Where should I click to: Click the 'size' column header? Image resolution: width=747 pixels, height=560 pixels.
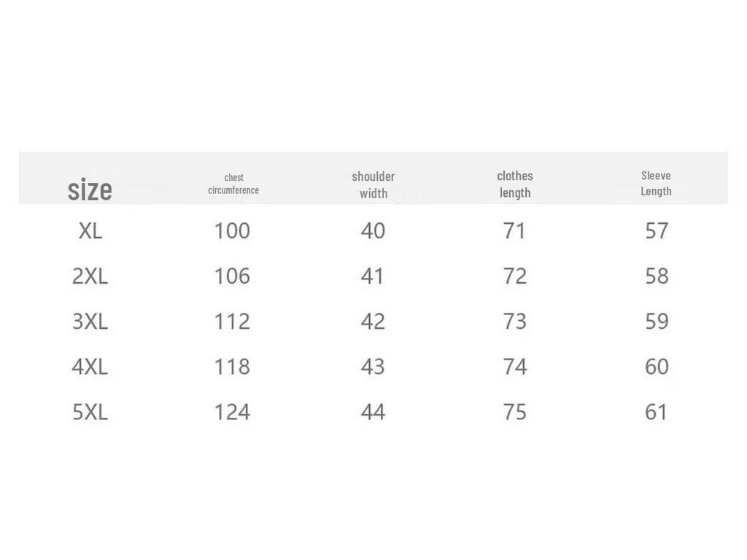pyautogui.click(x=90, y=189)
